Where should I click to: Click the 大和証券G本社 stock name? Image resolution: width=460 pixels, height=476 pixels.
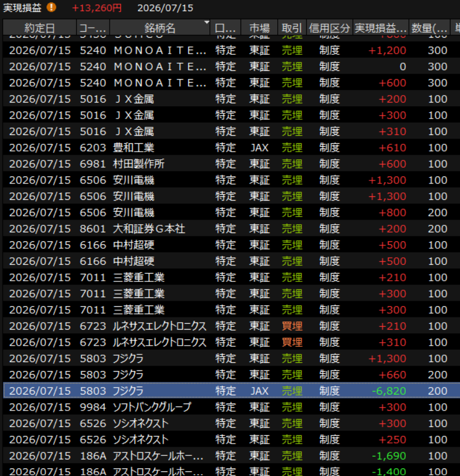[x=149, y=229]
